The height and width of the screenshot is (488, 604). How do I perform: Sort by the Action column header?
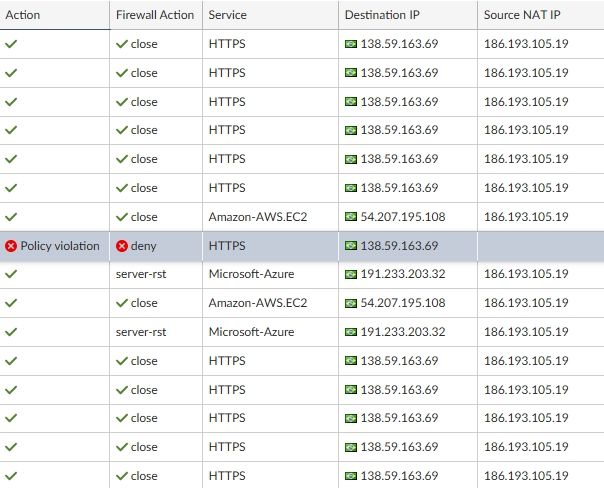click(23, 15)
